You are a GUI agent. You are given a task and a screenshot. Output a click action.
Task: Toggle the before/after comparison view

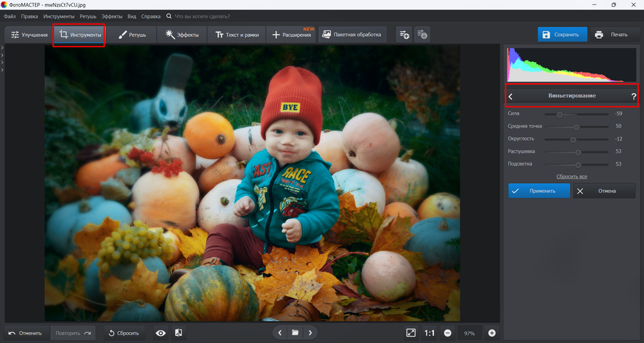178,333
